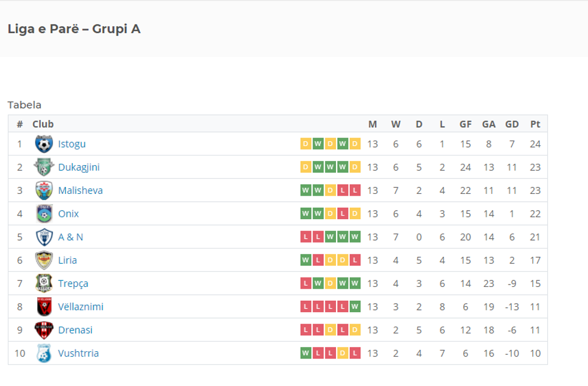Screen dimensions: 588x386
Task: Click the Club column header
Action: (x=43, y=124)
